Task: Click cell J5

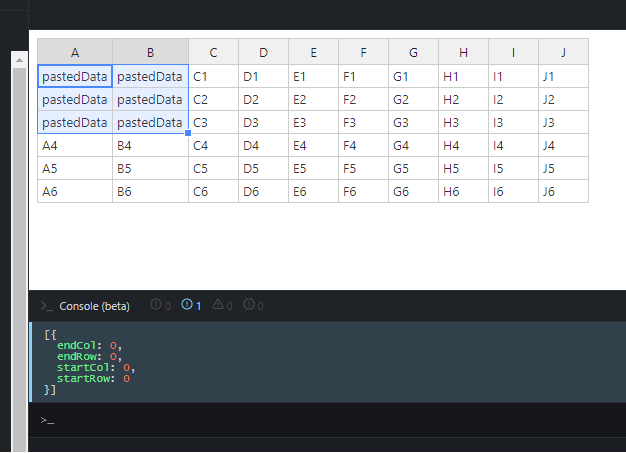Action: pyautogui.click(x=563, y=168)
